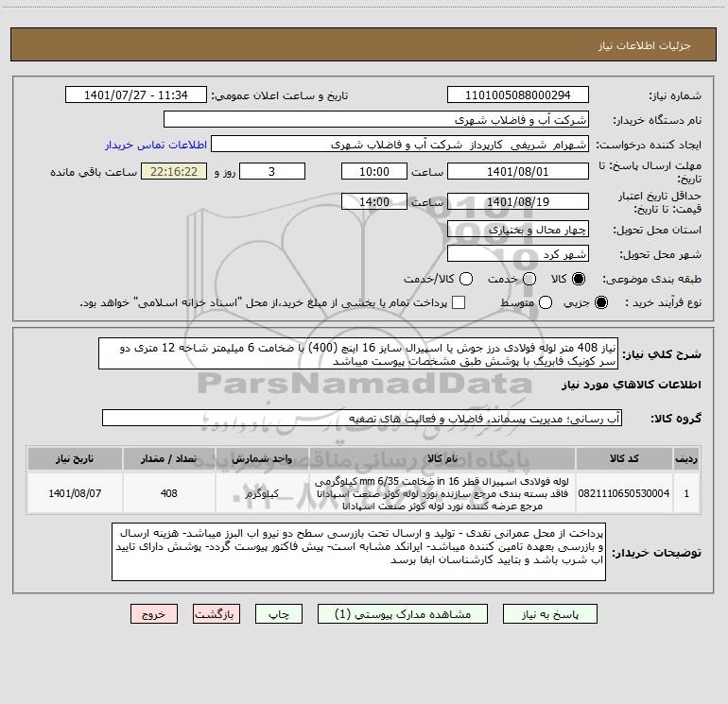The width and height of the screenshot is (728, 704).
Task: Click the buyer organization name field
Action: click(x=376, y=119)
